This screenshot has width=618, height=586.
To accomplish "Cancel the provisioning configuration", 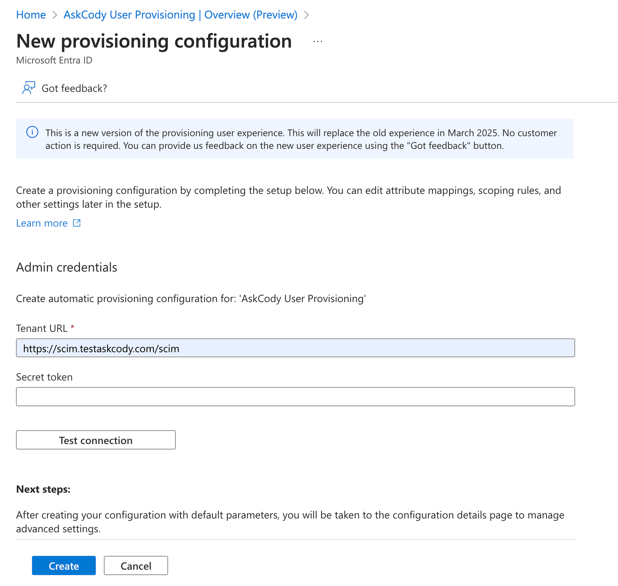I will point(136,566).
